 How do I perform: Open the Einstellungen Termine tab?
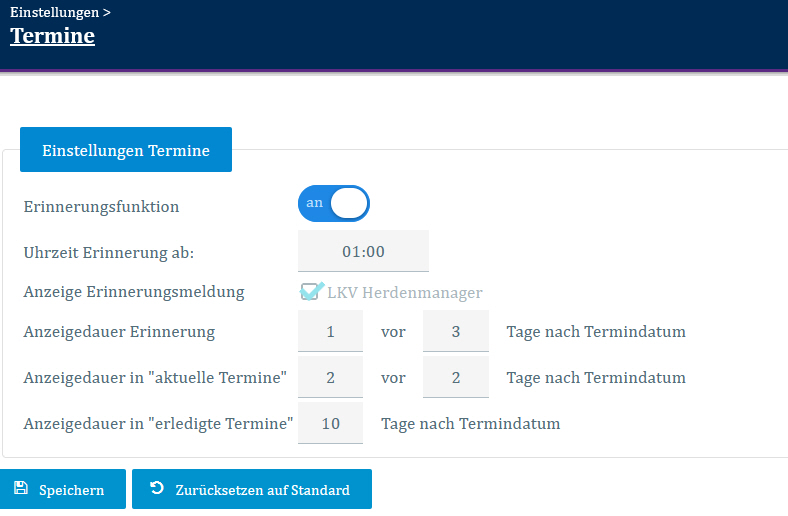pos(126,150)
